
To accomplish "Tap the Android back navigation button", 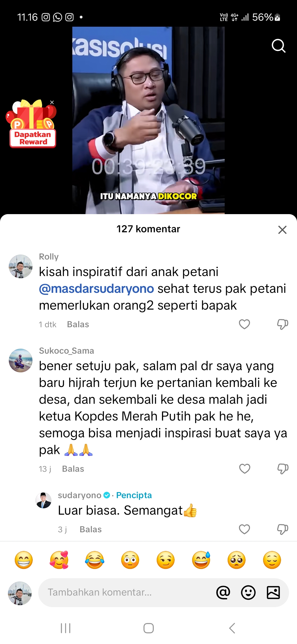I will (232, 628).
